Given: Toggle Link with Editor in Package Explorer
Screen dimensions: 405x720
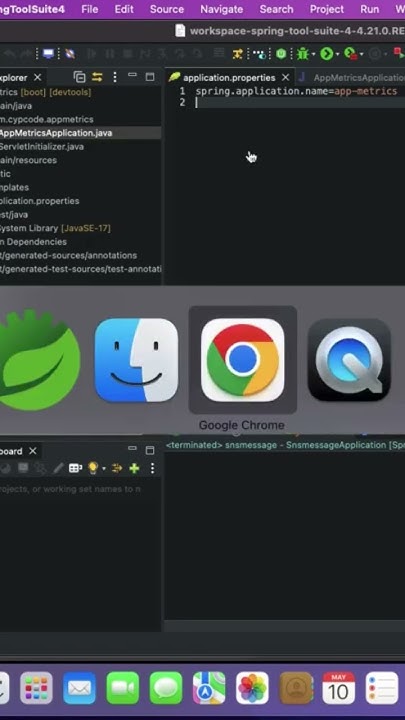Looking at the screenshot, I should (97, 77).
